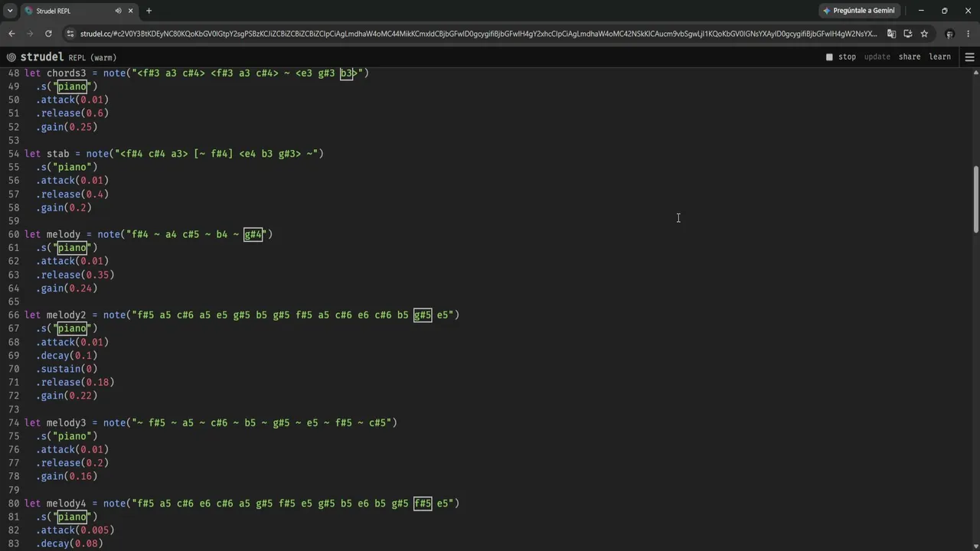Image resolution: width=980 pixels, height=551 pixels.
Task: Close the Strudel REPL tab
Action: click(131, 11)
